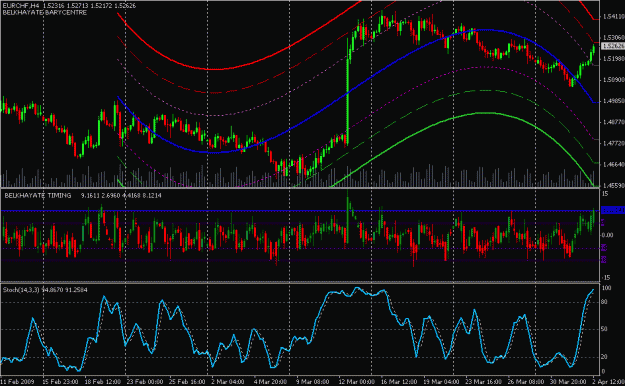Click the Timing panel upper scale label 15
Screen dimensions: 625x386
tap(605, 194)
